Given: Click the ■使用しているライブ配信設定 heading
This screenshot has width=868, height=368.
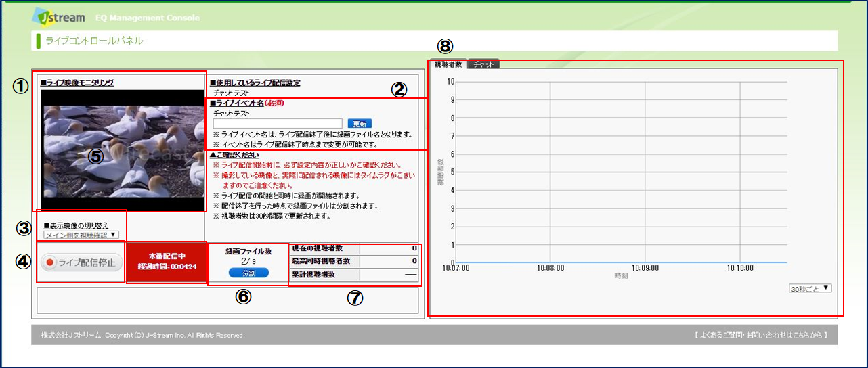Looking at the screenshot, I should [x=255, y=83].
